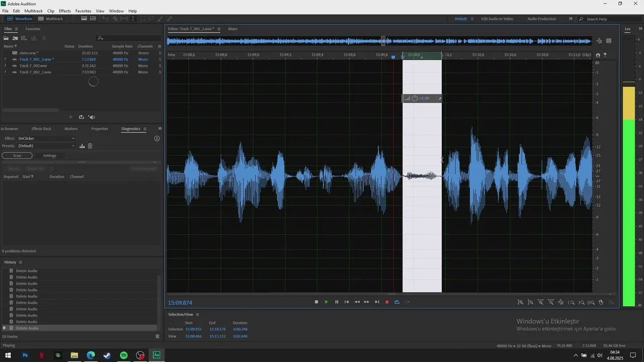The width and height of the screenshot is (644, 362).
Task: Click the overview navigator handle above the waveform
Action: tap(383, 41)
